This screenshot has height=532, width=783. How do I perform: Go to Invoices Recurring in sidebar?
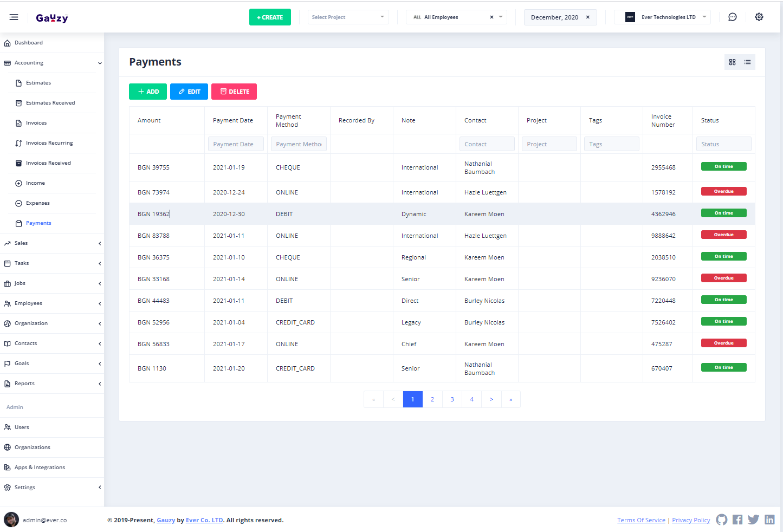click(49, 143)
